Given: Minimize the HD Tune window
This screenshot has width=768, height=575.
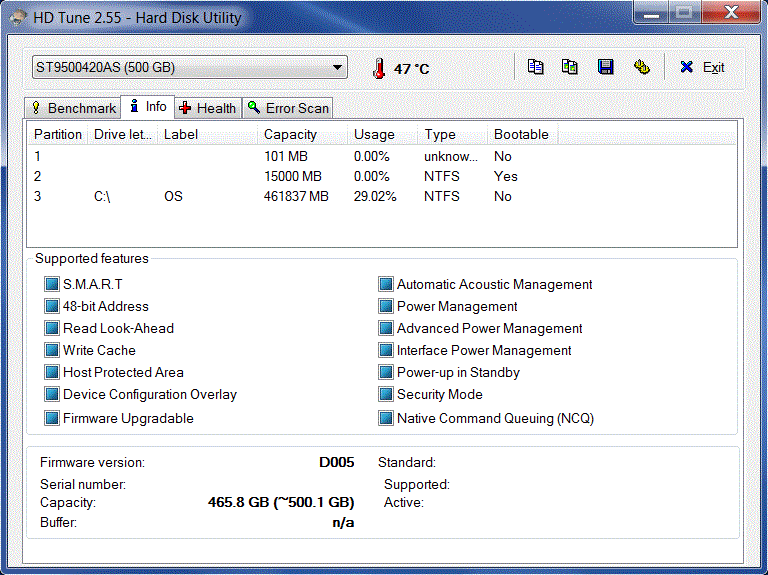Looking at the screenshot, I should (x=651, y=13).
